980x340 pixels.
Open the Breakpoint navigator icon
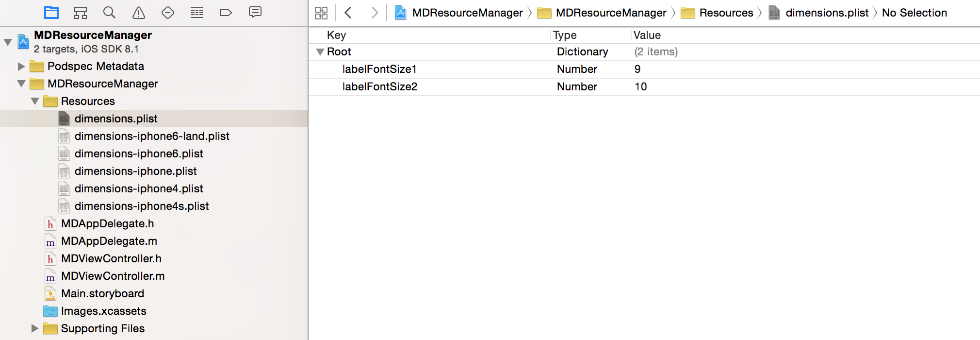226,13
